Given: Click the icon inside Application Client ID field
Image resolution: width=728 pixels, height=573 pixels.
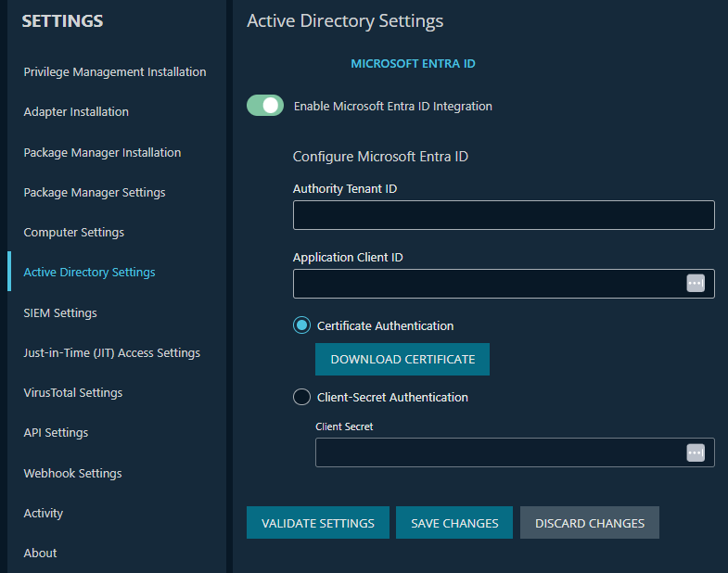Looking at the screenshot, I should (x=695, y=283).
